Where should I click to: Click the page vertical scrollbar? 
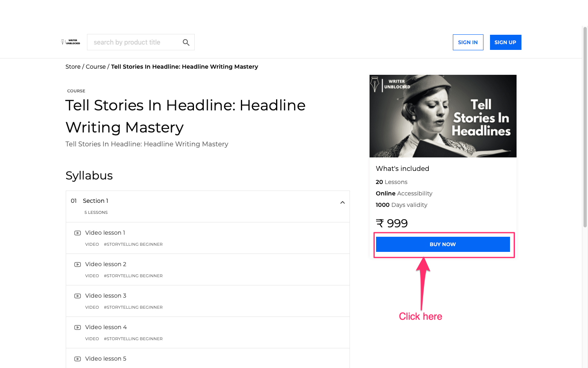585,127
